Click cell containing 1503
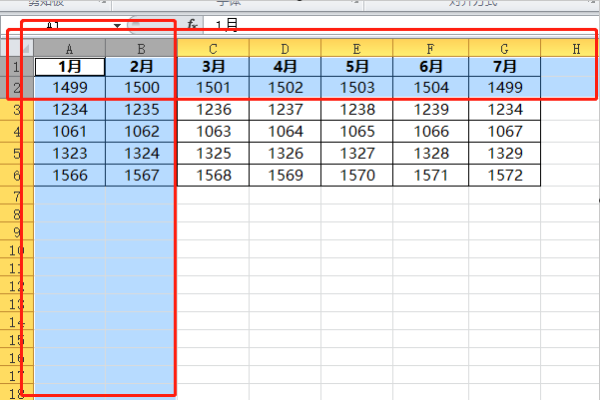 357,88
